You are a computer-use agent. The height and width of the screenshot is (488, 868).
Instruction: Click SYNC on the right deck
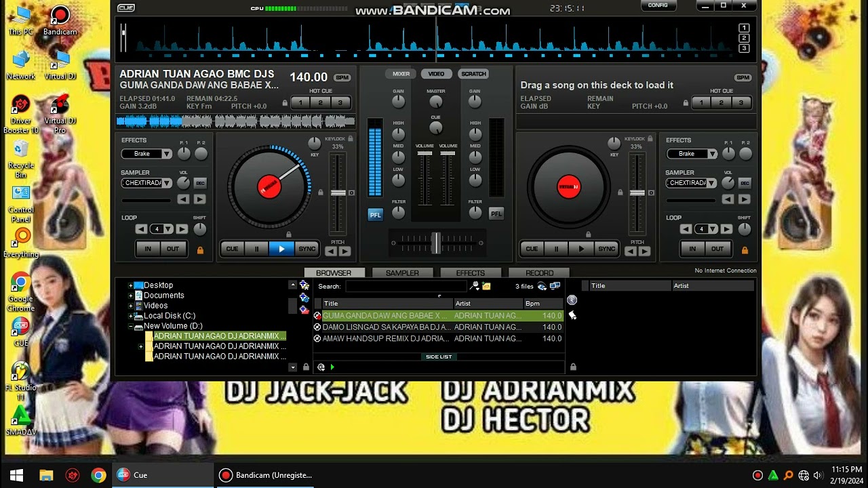coord(607,249)
